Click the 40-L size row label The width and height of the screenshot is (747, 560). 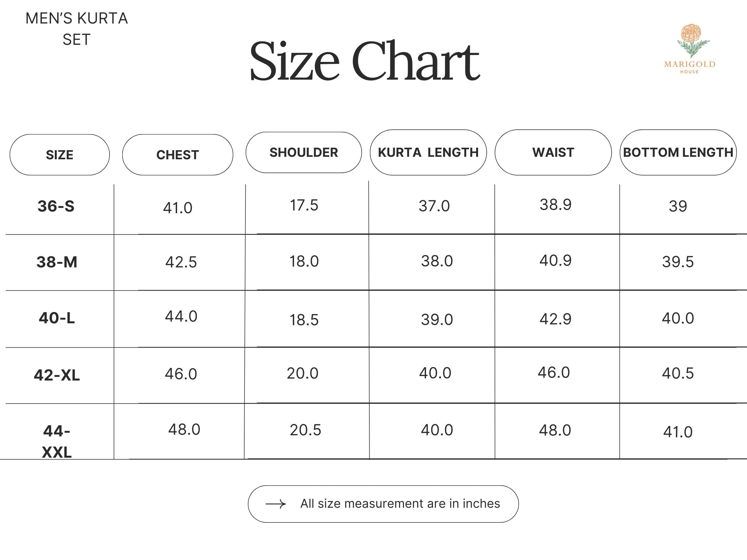[x=57, y=318]
